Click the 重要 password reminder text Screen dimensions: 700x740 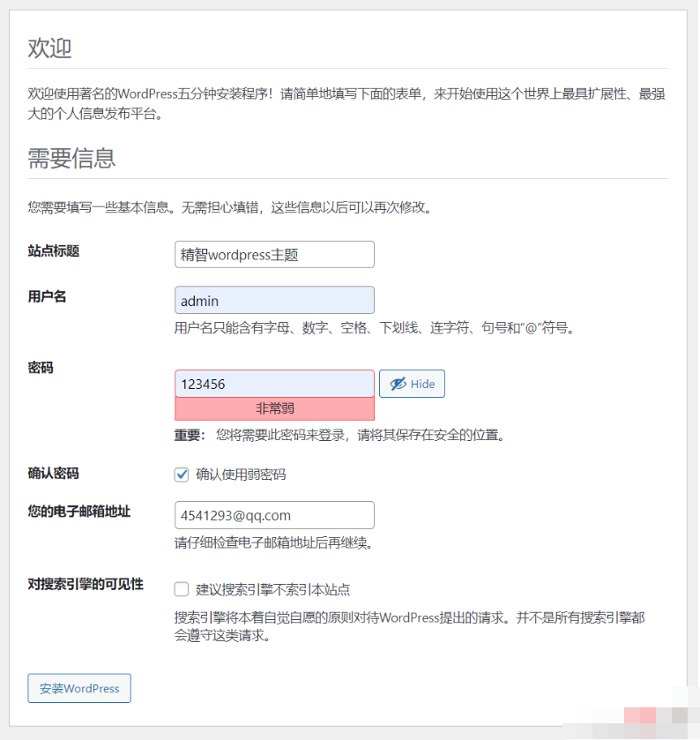click(339, 435)
